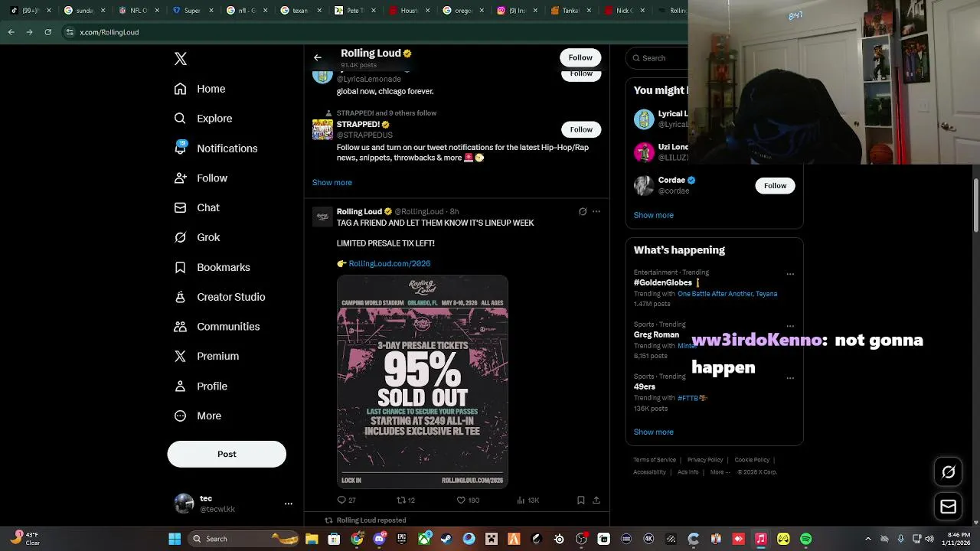Open Follow in sidebar

coord(201,178)
